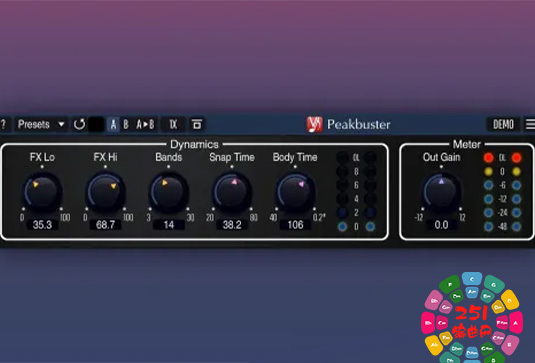Click the Out Gain knob

tap(441, 191)
